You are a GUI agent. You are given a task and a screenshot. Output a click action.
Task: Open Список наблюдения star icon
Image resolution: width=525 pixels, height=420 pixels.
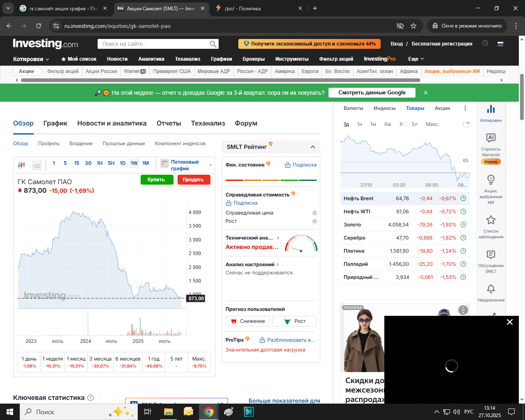pyautogui.click(x=491, y=220)
